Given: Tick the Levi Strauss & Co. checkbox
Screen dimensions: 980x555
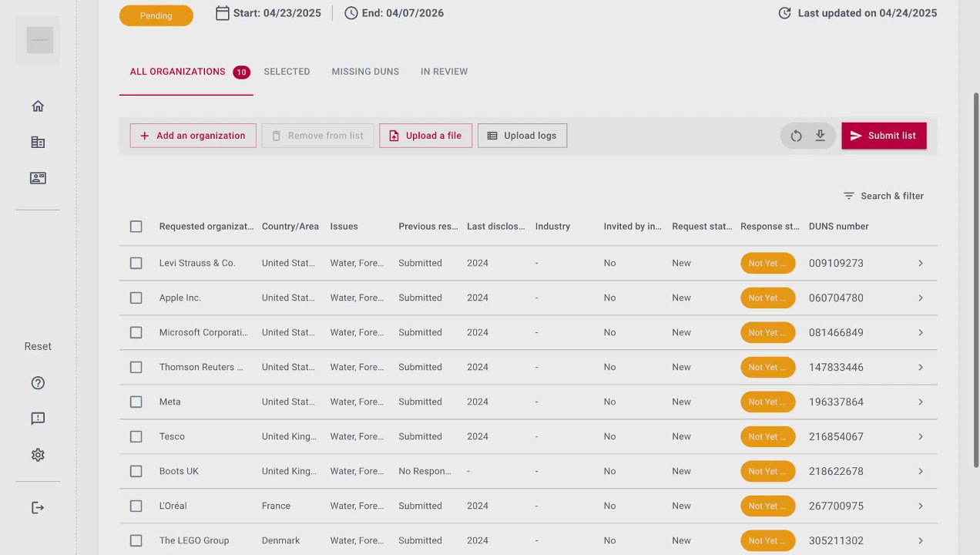Looking at the screenshot, I should (136, 263).
